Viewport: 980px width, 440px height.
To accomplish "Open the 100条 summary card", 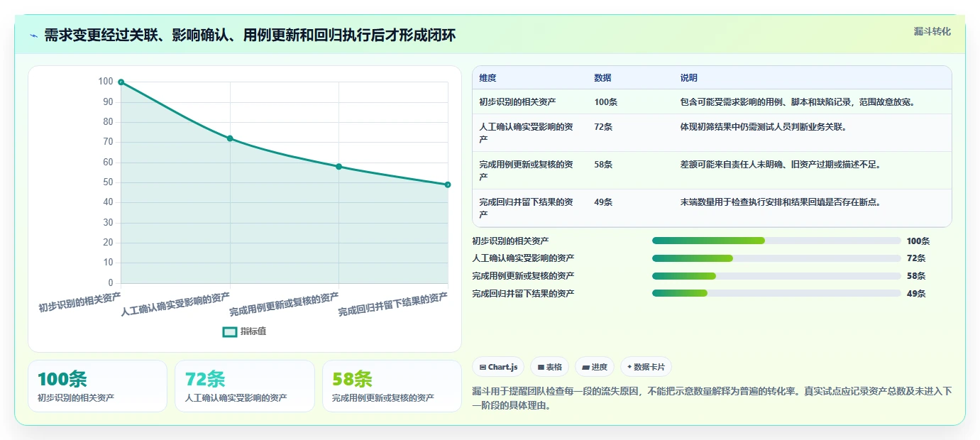I will point(98,386).
